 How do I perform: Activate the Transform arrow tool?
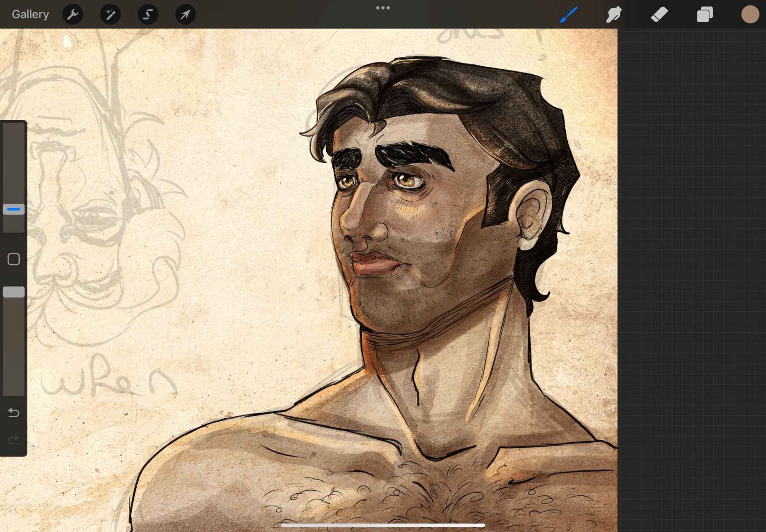point(185,14)
